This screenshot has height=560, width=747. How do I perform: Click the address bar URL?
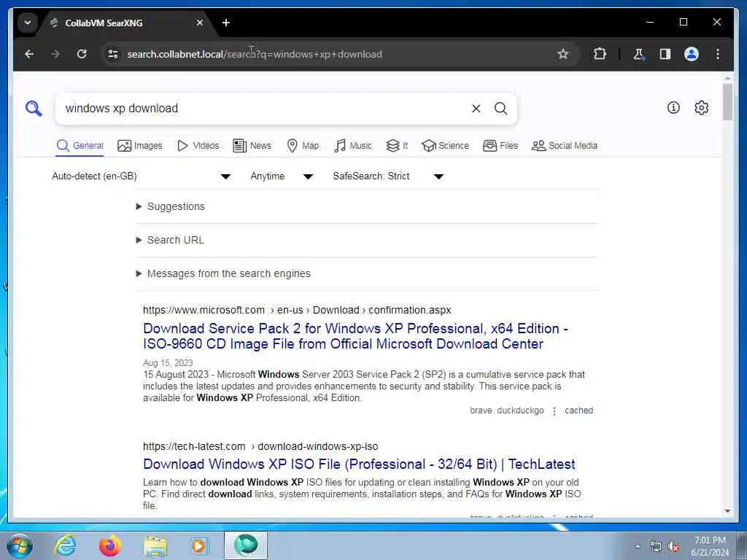pos(255,54)
